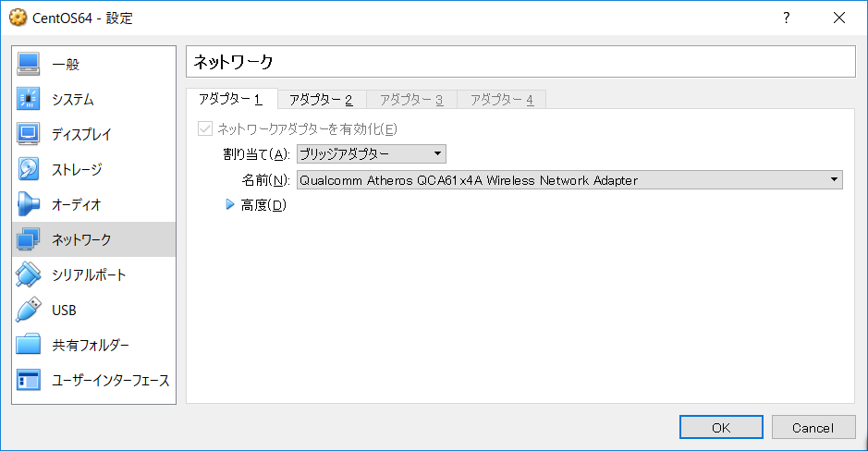Switch to アダプター 3 tab
The image size is (868, 451).
pos(412,100)
